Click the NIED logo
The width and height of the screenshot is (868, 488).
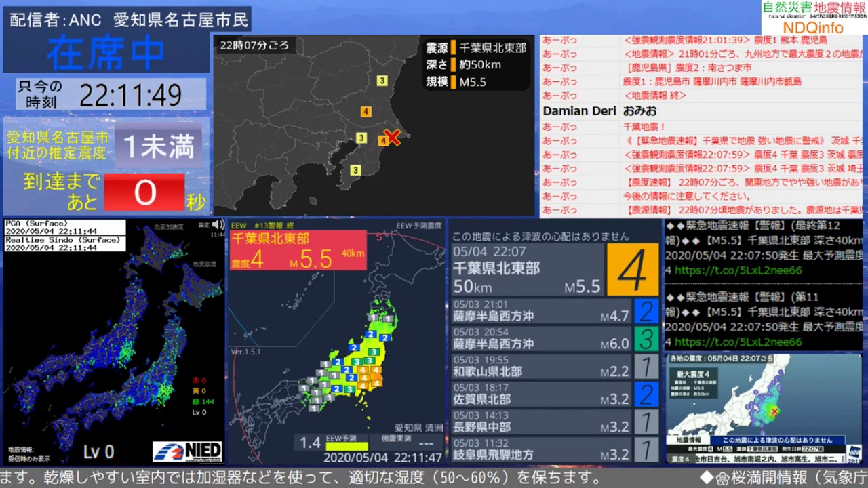pos(187,451)
